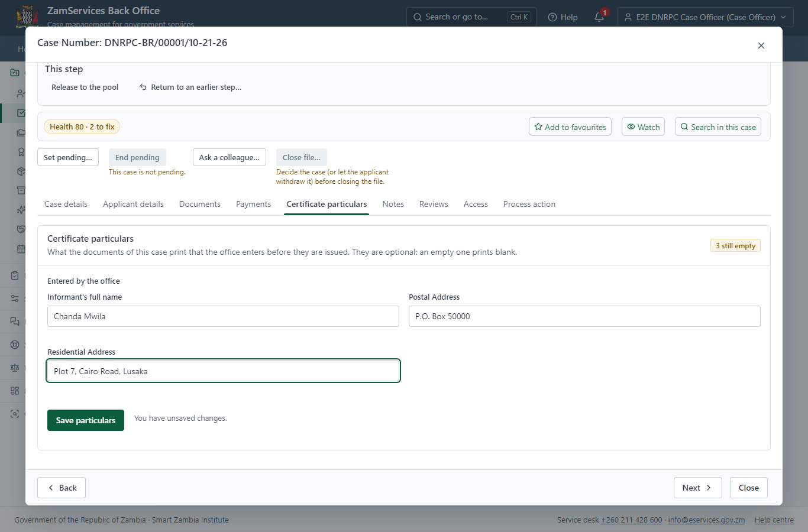Click into the Postal Address field
The height and width of the screenshot is (532, 808).
(x=584, y=316)
